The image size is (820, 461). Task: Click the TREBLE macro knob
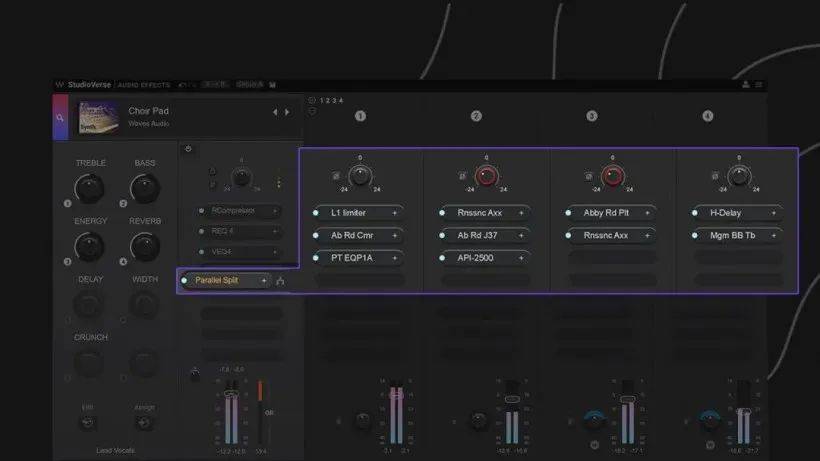pyautogui.click(x=89, y=189)
